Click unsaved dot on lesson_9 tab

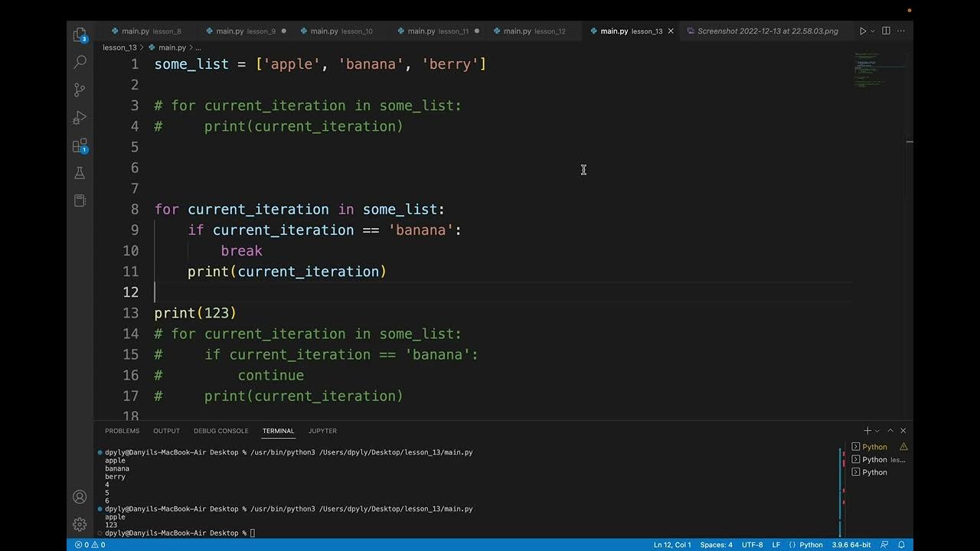(283, 31)
